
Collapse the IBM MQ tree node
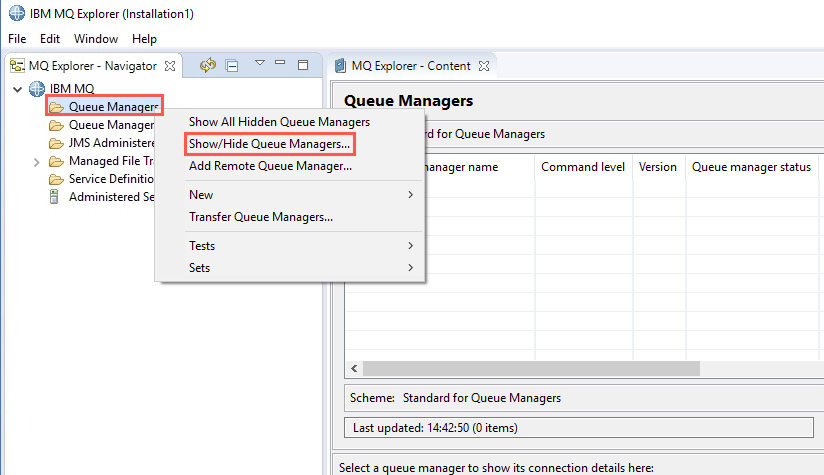point(17,89)
